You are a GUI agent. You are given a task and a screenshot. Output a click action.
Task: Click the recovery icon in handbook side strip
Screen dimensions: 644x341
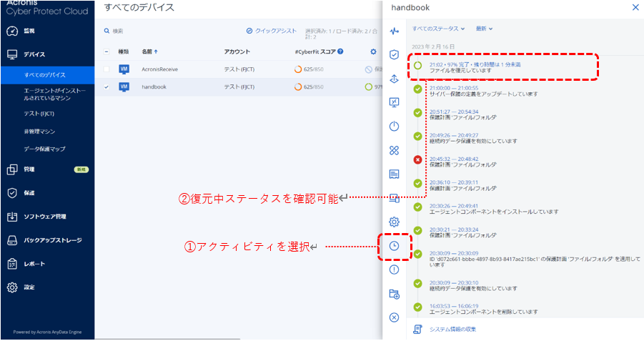coord(394,78)
